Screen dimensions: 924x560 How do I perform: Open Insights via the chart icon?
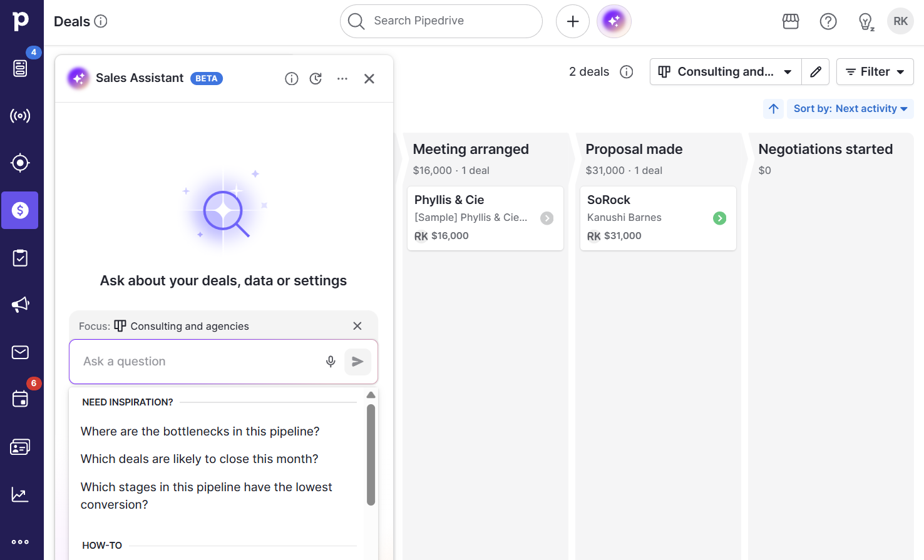[x=20, y=494]
